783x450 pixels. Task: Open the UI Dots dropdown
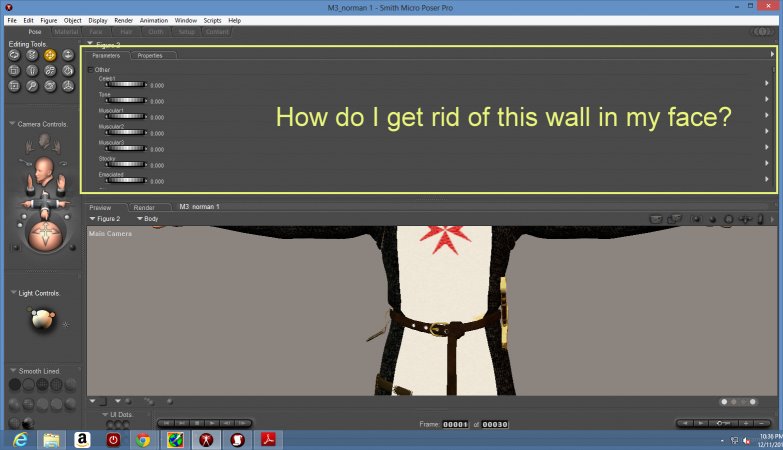click(x=105, y=415)
